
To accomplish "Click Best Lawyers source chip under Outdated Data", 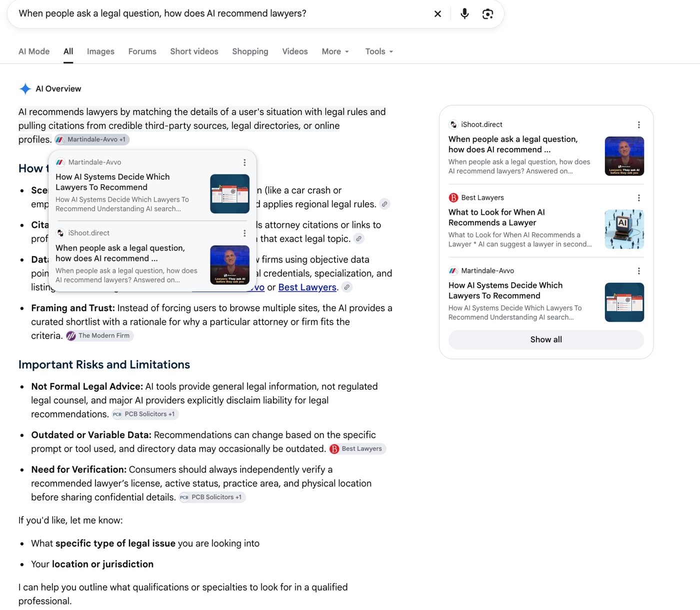I will point(357,449).
